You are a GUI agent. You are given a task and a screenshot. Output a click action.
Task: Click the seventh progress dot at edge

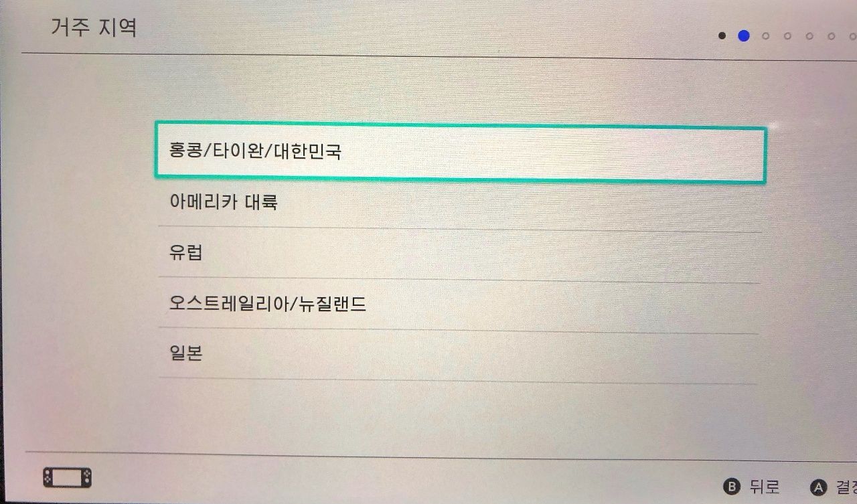coord(852,36)
